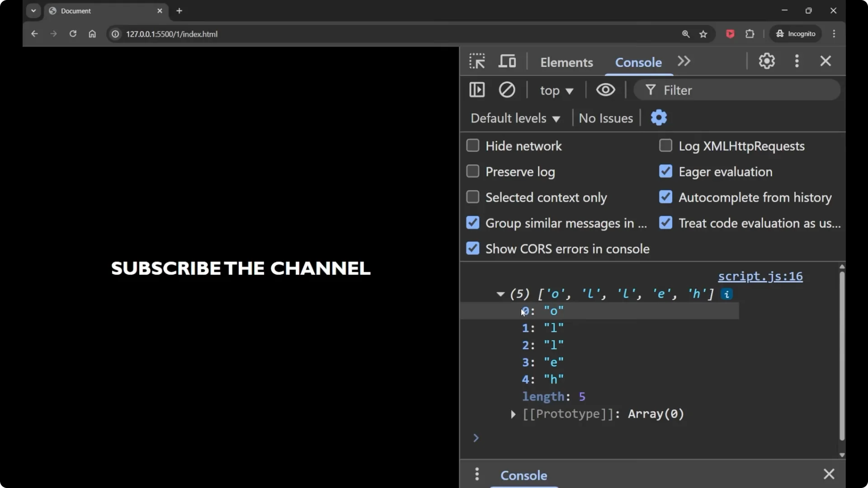
Task: Open the top execution context dropdown
Action: click(557, 90)
